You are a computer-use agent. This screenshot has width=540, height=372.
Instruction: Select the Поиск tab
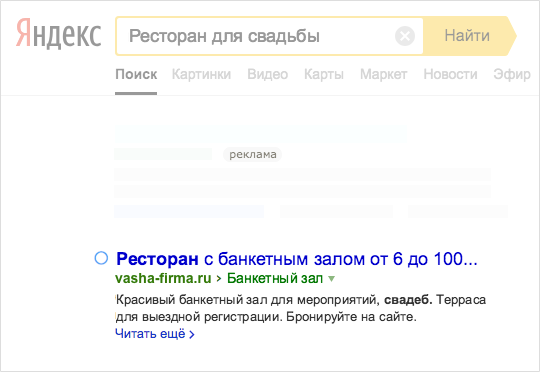136,74
